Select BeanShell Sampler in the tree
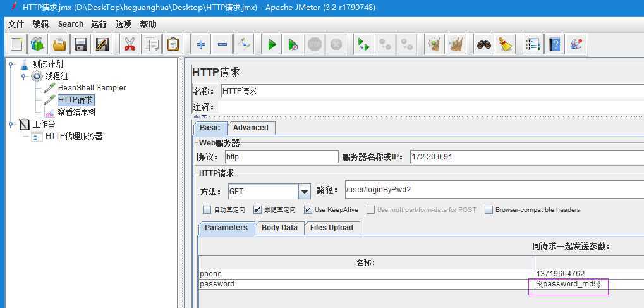The image size is (644, 308). 92,88
